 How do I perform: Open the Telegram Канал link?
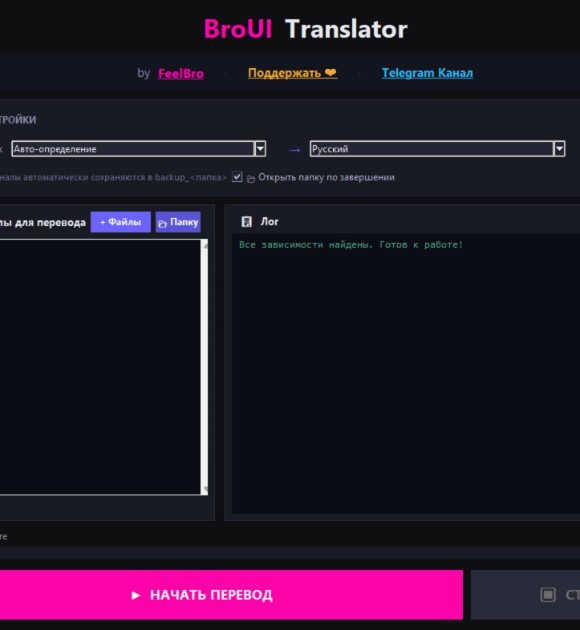427,73
